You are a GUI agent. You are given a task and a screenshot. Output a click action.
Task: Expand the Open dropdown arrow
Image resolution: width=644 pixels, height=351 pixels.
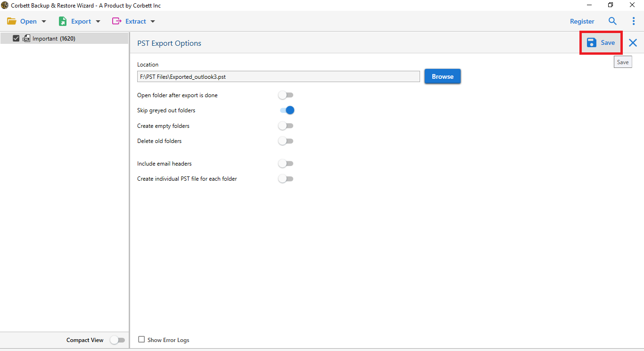[44, 21]
